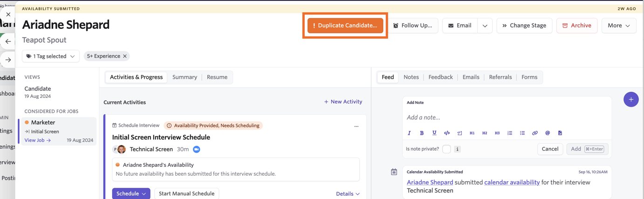Image resolution: width=644 pixels, height=199 pixels.
Task: Apply H1 heading in note
Action: 472,133
